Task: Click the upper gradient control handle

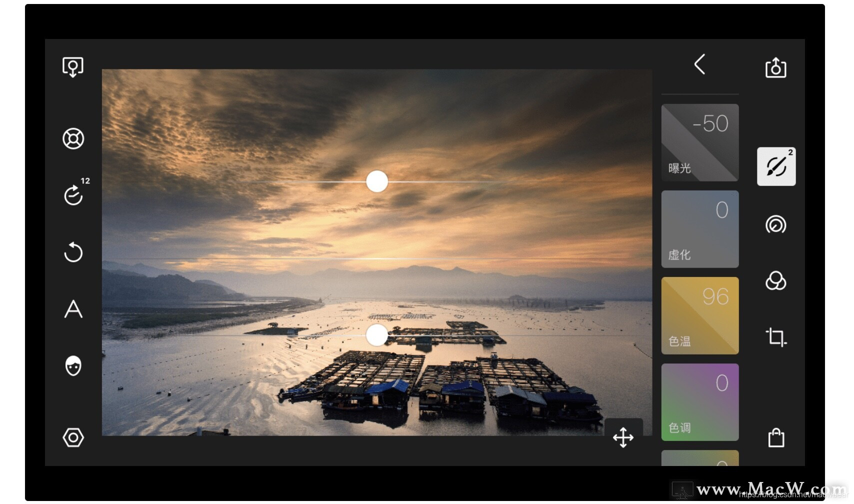Action: 377,181
